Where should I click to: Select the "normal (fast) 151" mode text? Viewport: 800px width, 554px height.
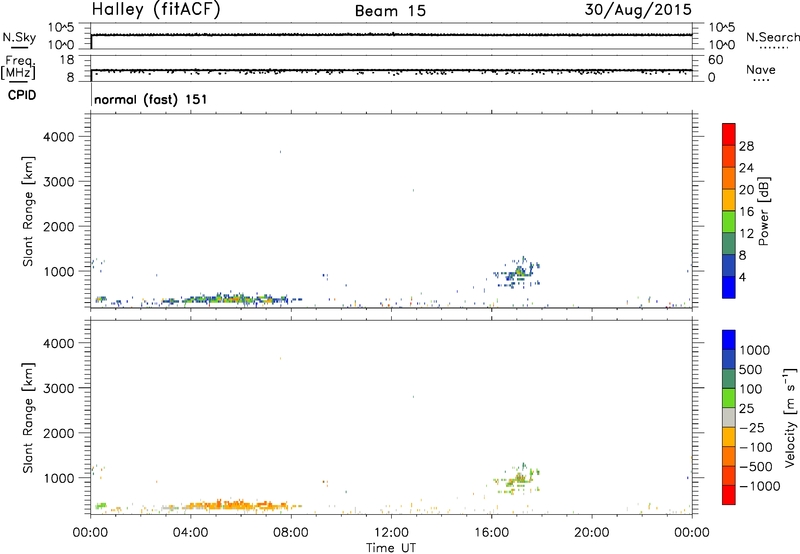tap(151, 99)
